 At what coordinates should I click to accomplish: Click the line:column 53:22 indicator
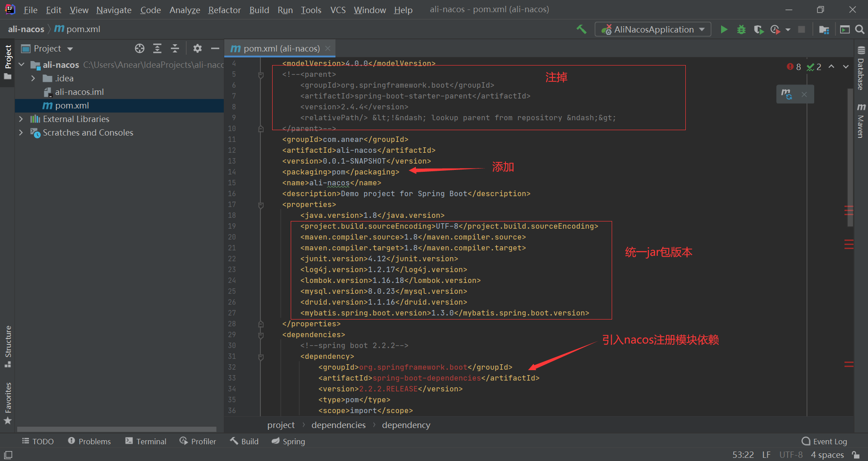point(743,455)
